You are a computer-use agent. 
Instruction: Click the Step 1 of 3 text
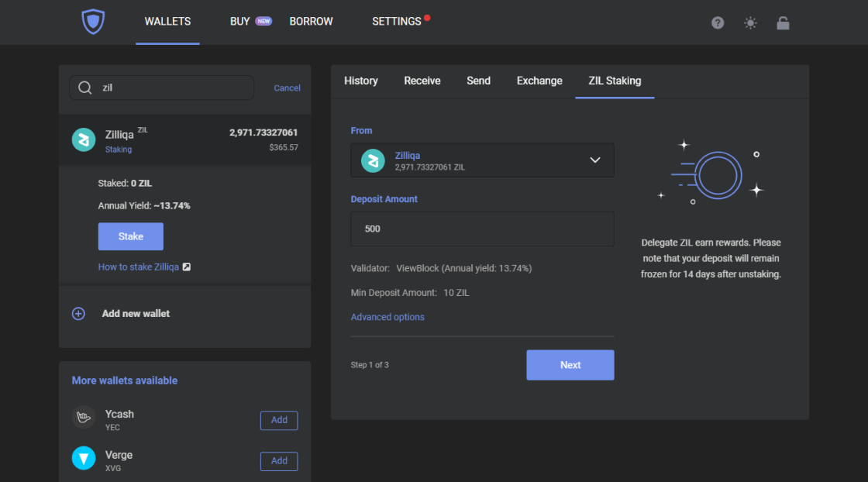pos(370,365)
